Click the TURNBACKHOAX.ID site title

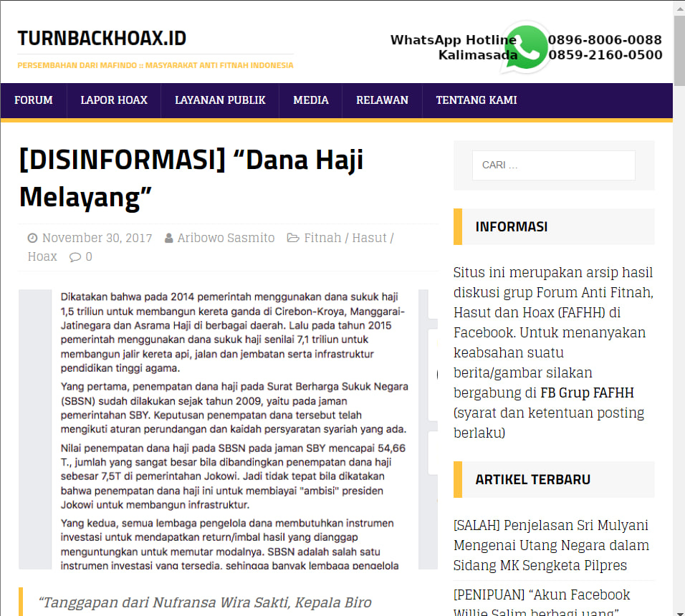[x=102, y=39]
